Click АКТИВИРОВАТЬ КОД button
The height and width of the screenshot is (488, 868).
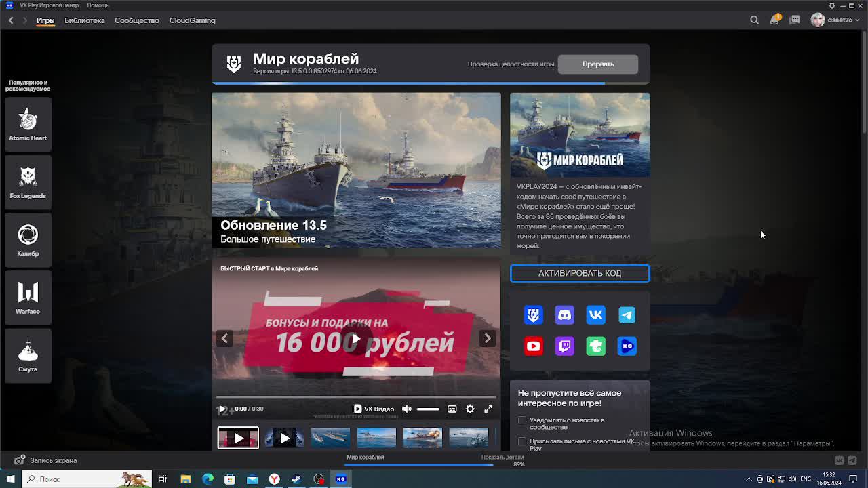(580, 273)
